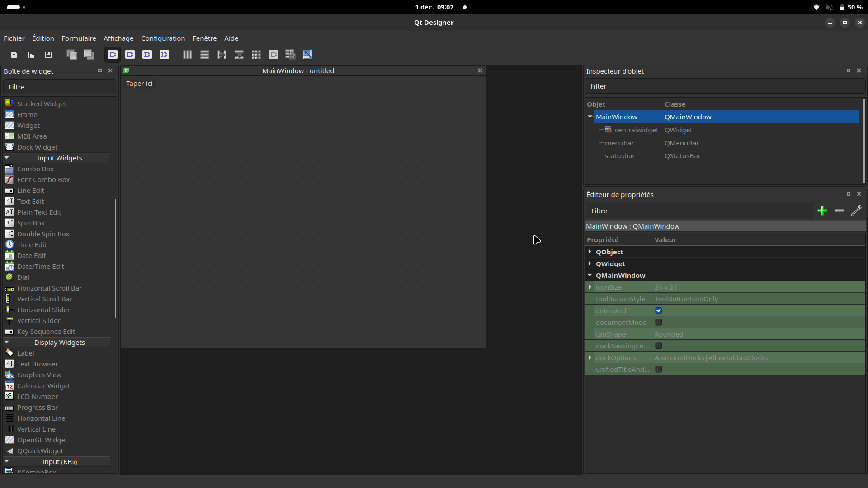Image resolution: width=868 pixels, height=488 pixels.
Task: Click the Save form toolbar icon
Action: click(48, 55)
